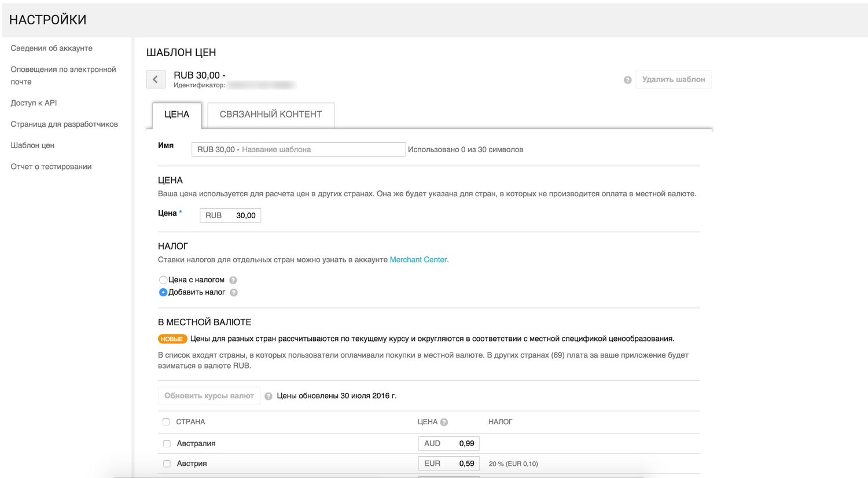Open help icon next to Обновить курсы валют
The image size is (868, 478).
point(269,396)
